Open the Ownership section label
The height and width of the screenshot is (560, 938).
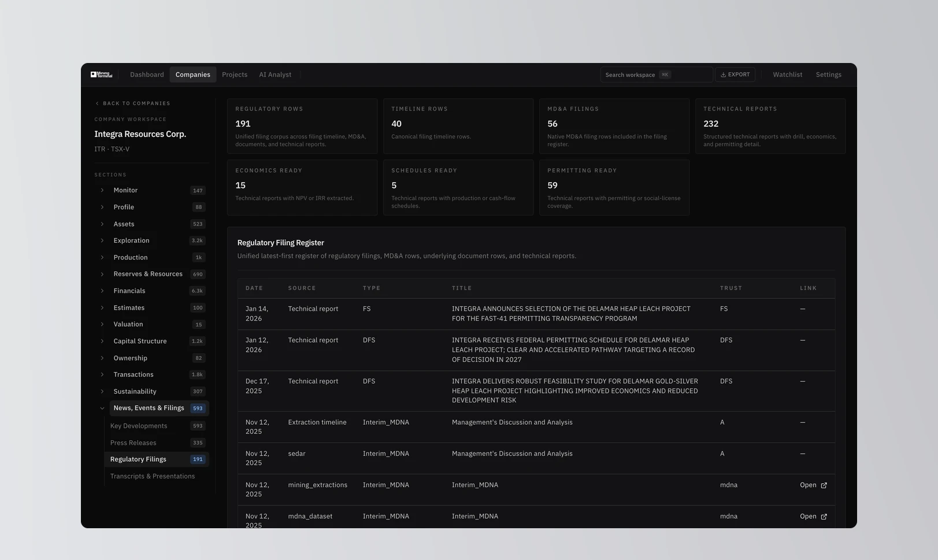click(131, 358)
